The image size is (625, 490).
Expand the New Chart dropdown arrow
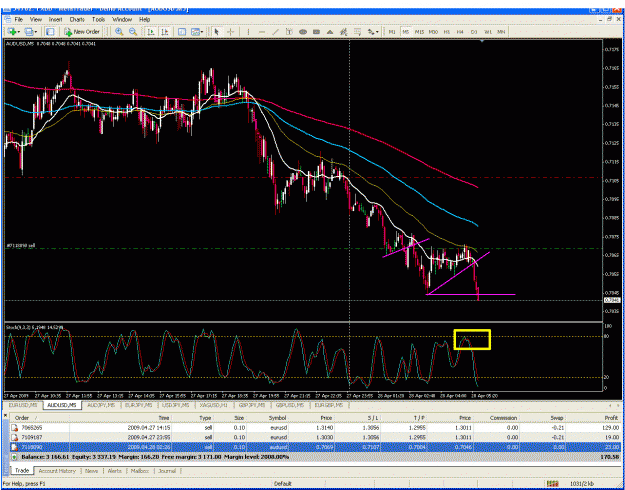coord(18,32)
